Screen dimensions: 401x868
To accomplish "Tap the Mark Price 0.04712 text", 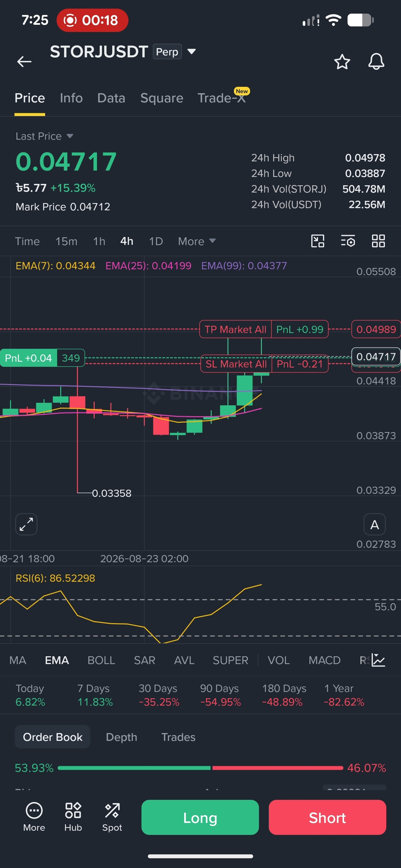I will pos(63,206).
